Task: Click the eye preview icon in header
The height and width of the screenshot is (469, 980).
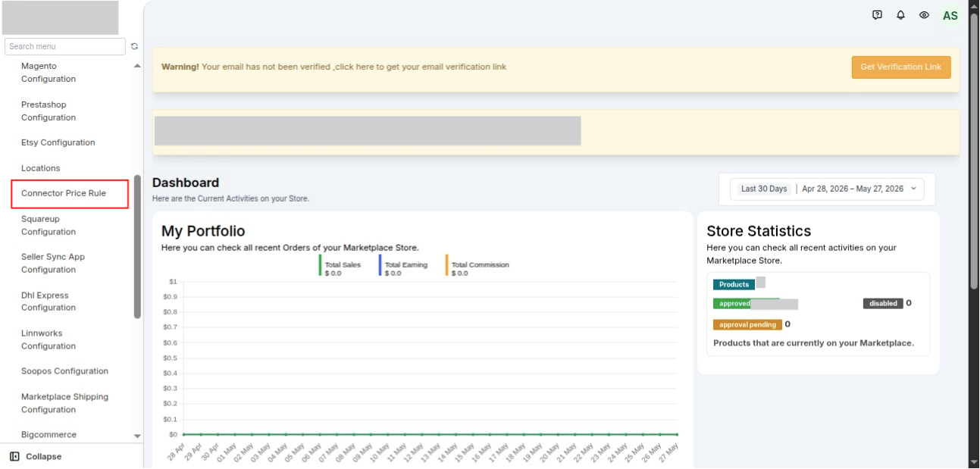Action: click(924, 15)
